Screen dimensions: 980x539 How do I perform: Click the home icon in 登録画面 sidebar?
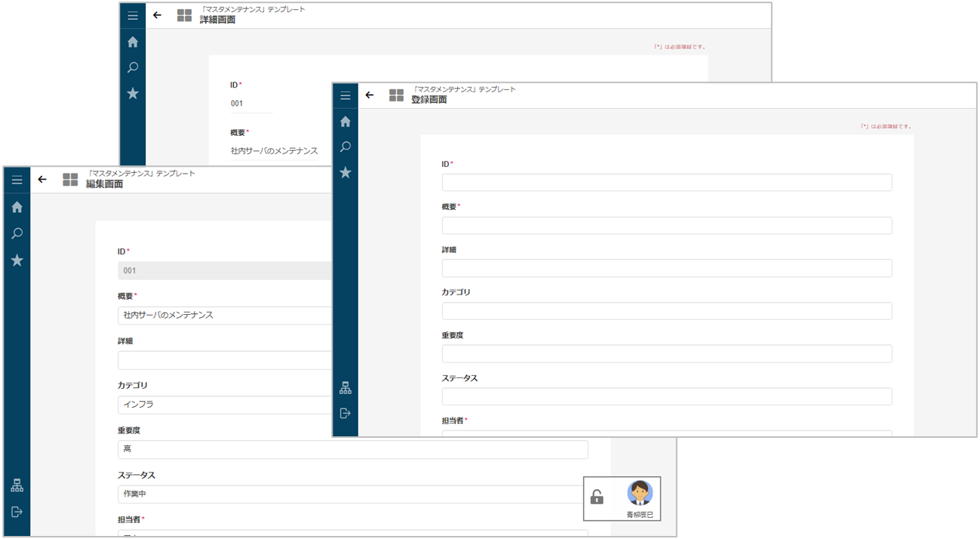tap(346, 122)
